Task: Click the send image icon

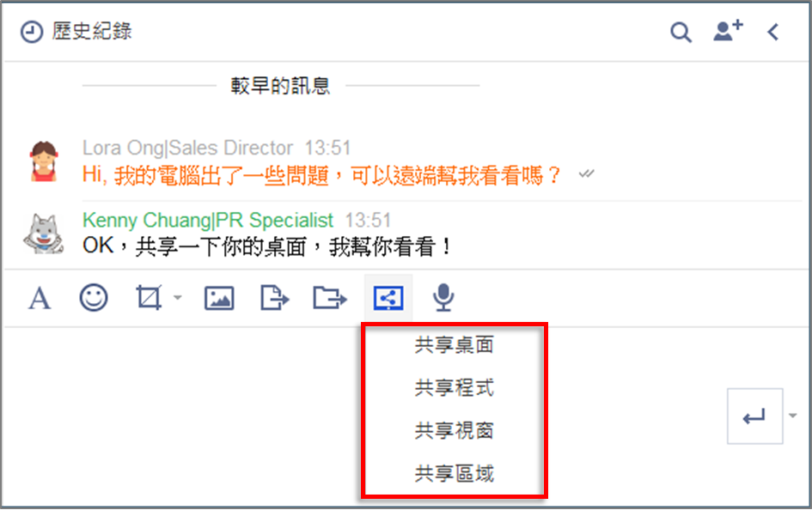Action: pyautogui.click(x=219, y=298)
